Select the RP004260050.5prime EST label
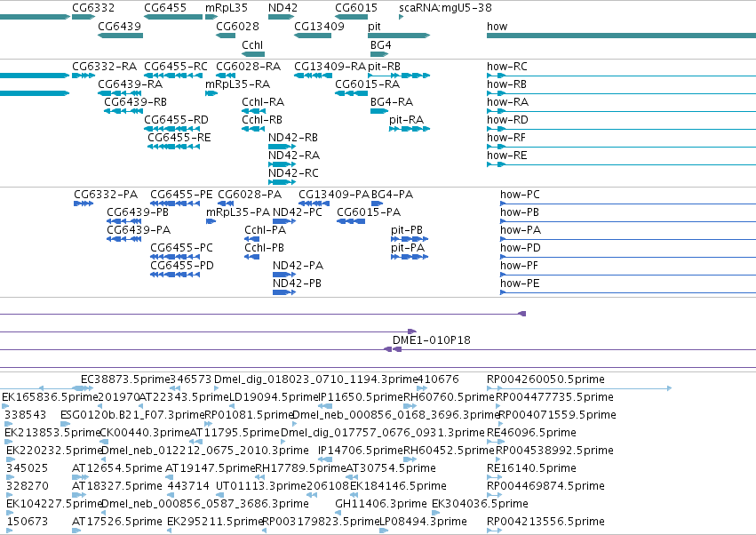 [x=545, y=379]
